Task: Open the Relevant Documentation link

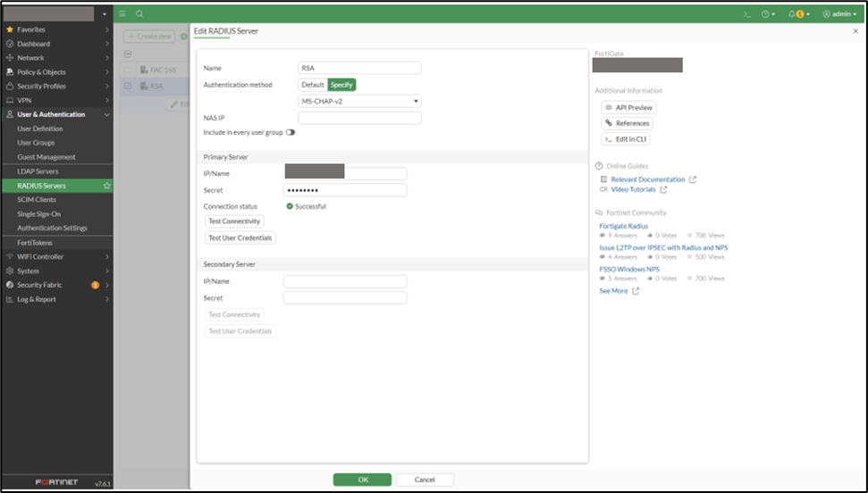Action: 647,180
